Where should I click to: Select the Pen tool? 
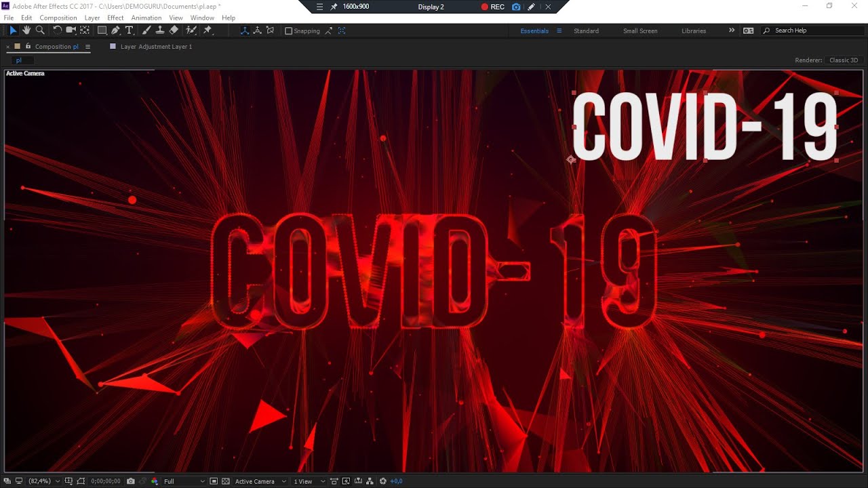115,30
